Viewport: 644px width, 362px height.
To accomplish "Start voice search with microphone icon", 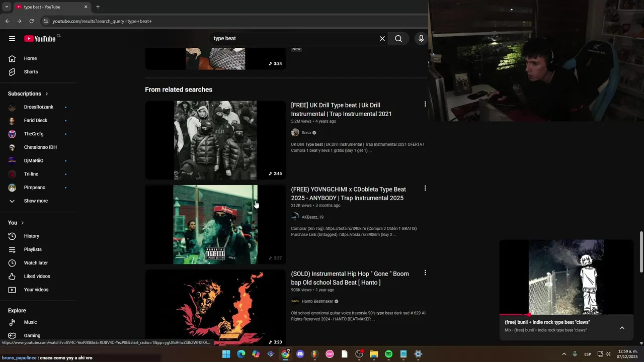I will pyautogui.click(x=421, y=39).
